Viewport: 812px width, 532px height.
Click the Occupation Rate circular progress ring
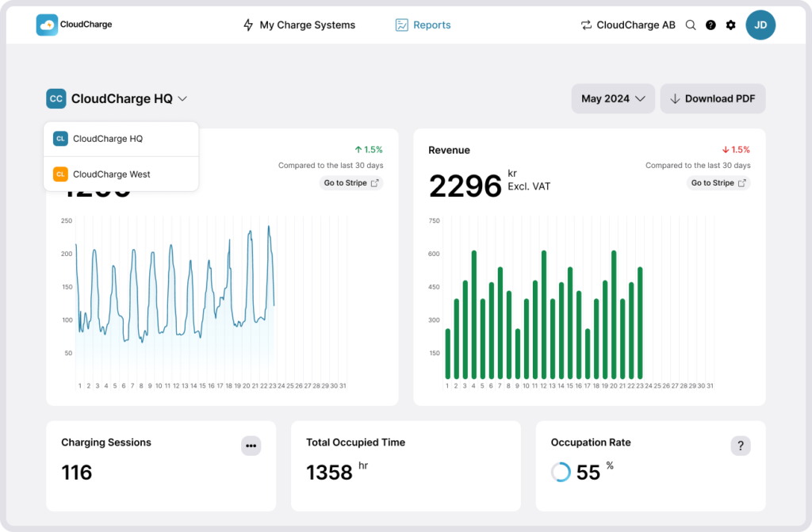(x=561, y=473)
